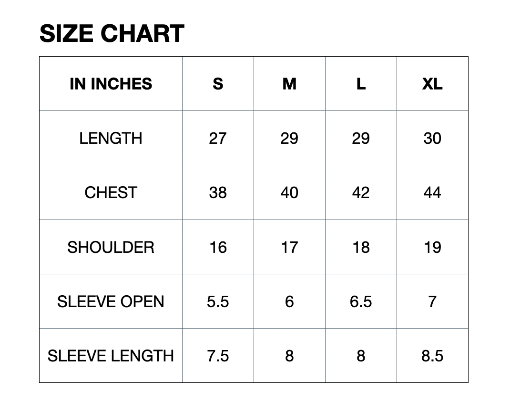Click the chest value 44 for XL
Screen dimensions: 510x420
(x=432, y=192)
